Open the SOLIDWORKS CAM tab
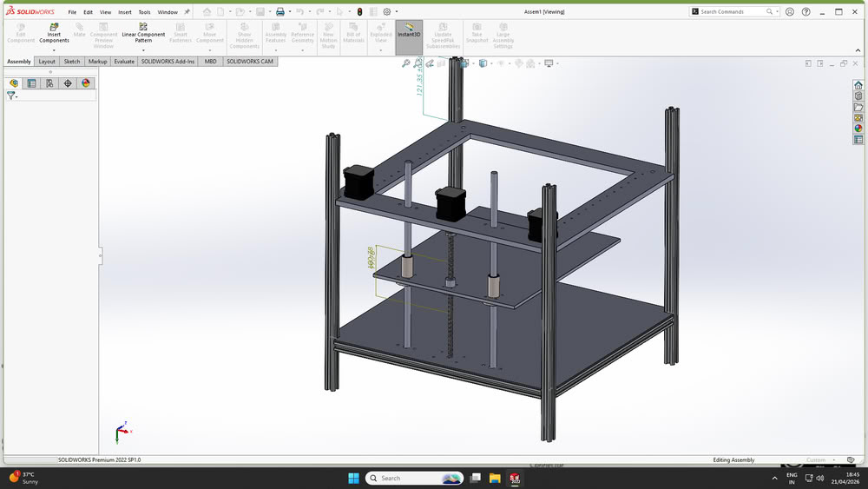This screenshot has width=868, height=489. click(x=250, y=62)
